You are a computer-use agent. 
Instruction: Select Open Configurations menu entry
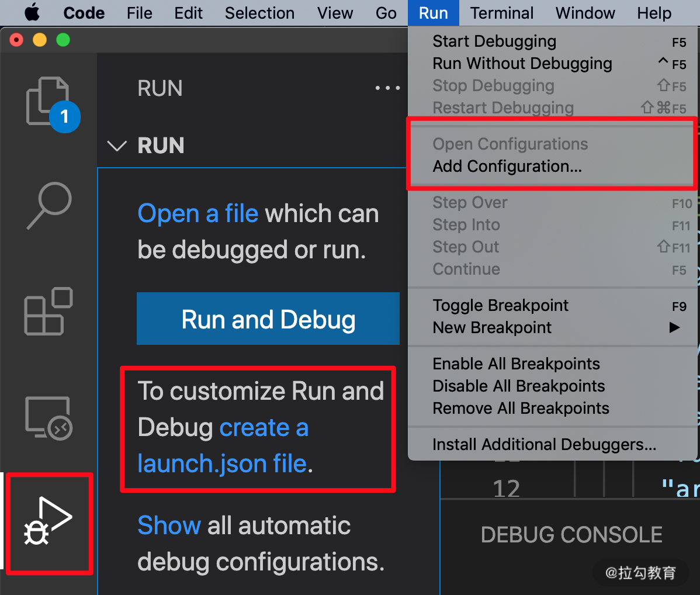[553, 144]
